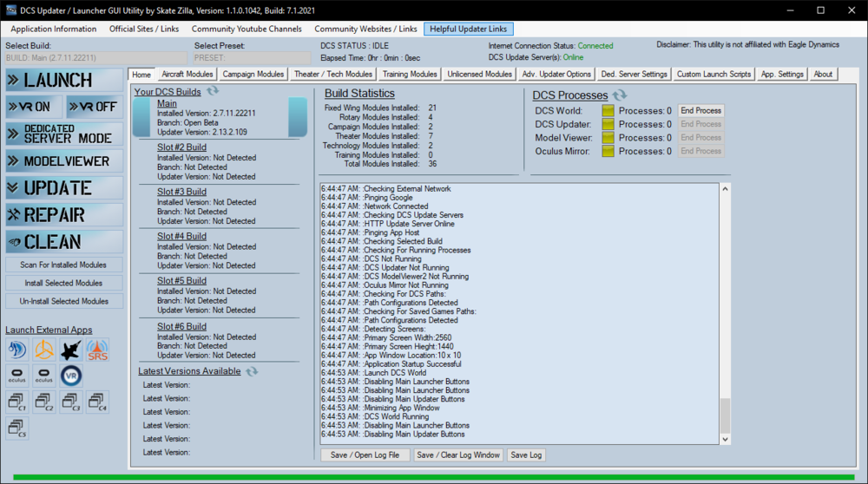
Task: Select the Slot #3 Build link
Action: click(181, 192)
